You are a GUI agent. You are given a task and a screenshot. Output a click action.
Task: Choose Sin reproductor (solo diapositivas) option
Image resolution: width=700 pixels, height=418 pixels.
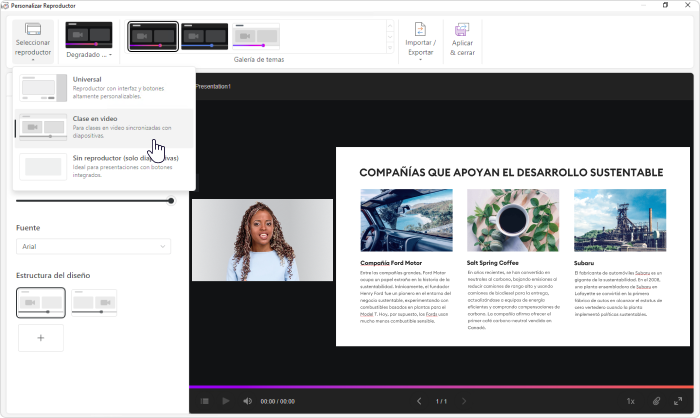[104, 166]
